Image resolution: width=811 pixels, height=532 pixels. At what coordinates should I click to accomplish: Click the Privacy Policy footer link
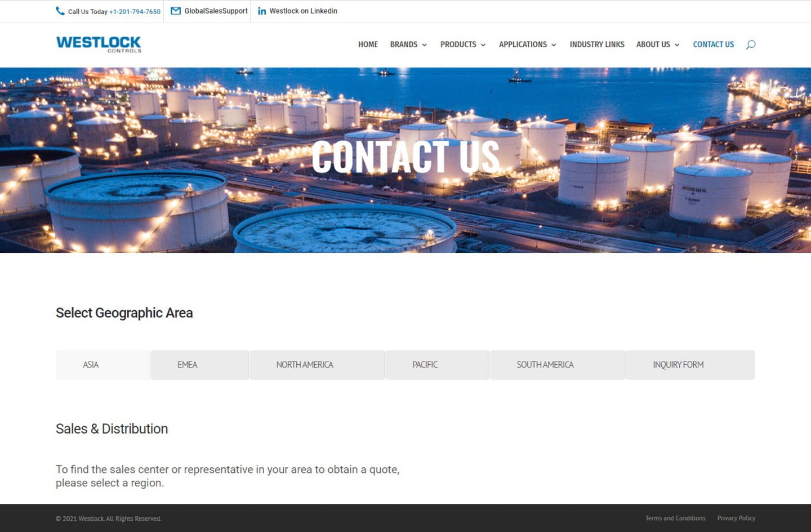(x=736, y=518)
